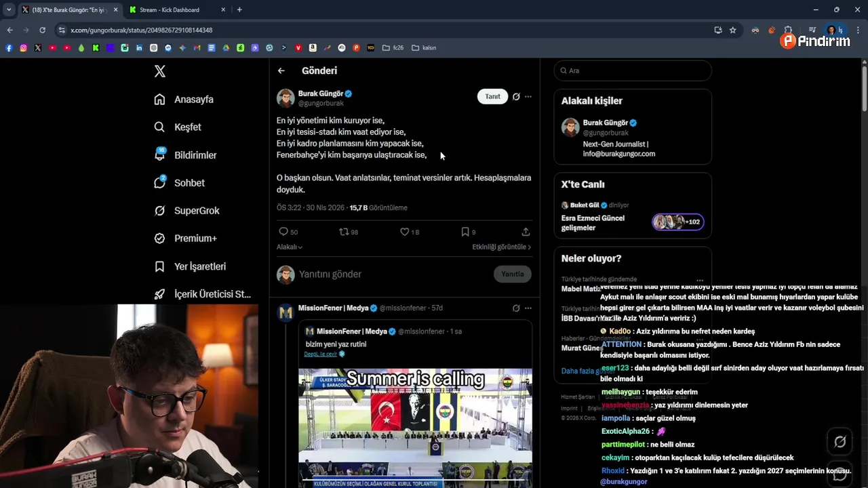Click the Yanıtla reply button
The width and height of the screenshot is (868, 488).
(513, 274)
